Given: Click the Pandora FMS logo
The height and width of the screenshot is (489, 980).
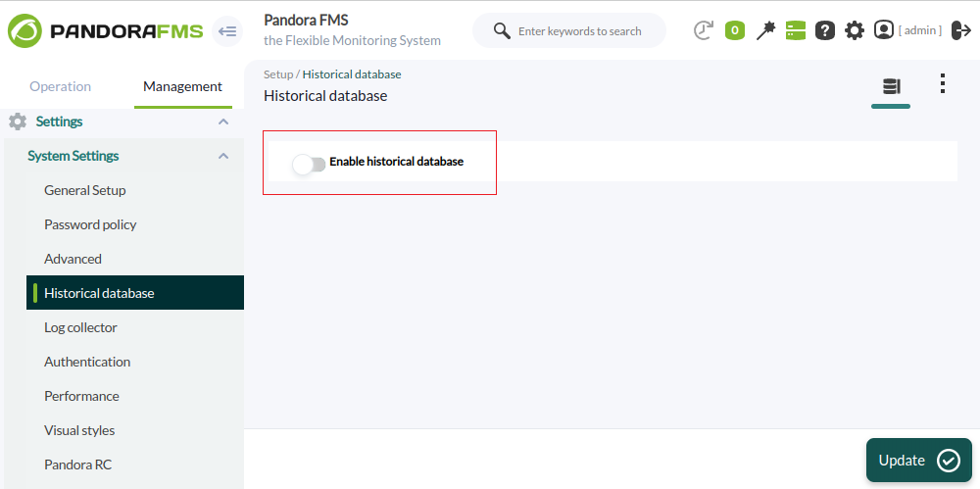Looking at the screenshot, I should pos(105,31).
